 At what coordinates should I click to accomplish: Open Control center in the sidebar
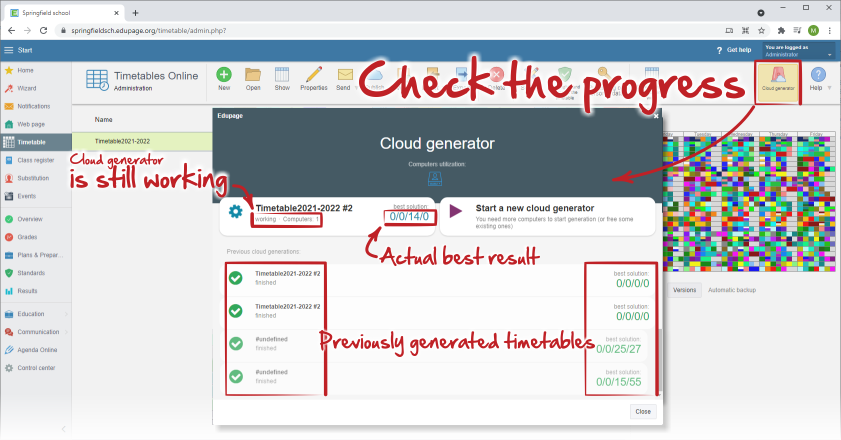(x=35, y=368)
